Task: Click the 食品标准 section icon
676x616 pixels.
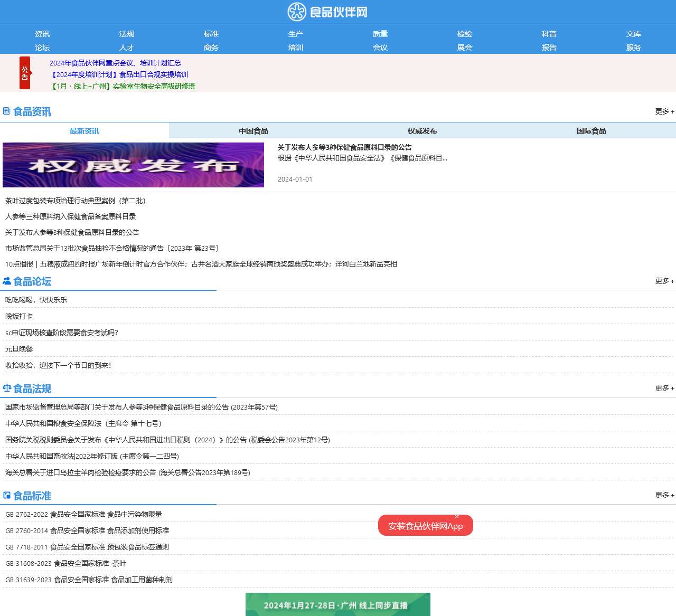Action: pos(7,496)
